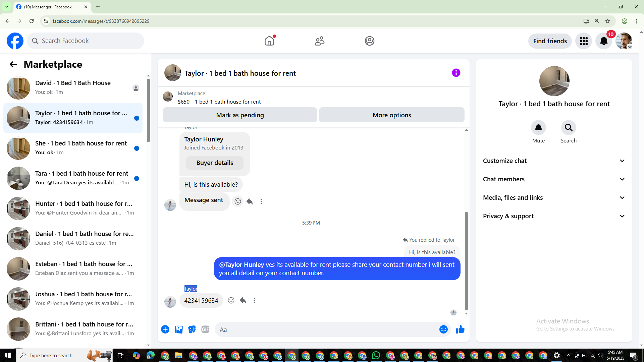The width and height of the screenshot is (644, 362).
Task: Open Daniel's 1 bed 1 bath chat
Action: pyautogui.click(x=73, y=239)
